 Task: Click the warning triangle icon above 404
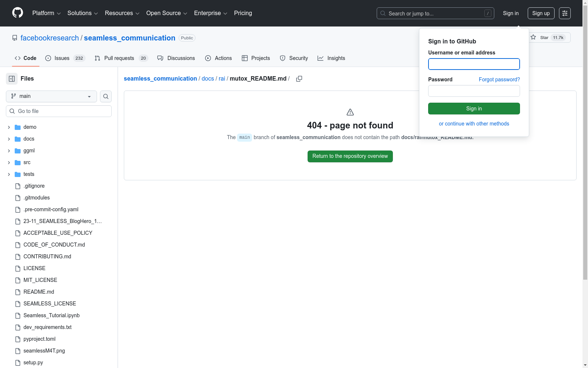pyautogui.click(x=350, y=112)
